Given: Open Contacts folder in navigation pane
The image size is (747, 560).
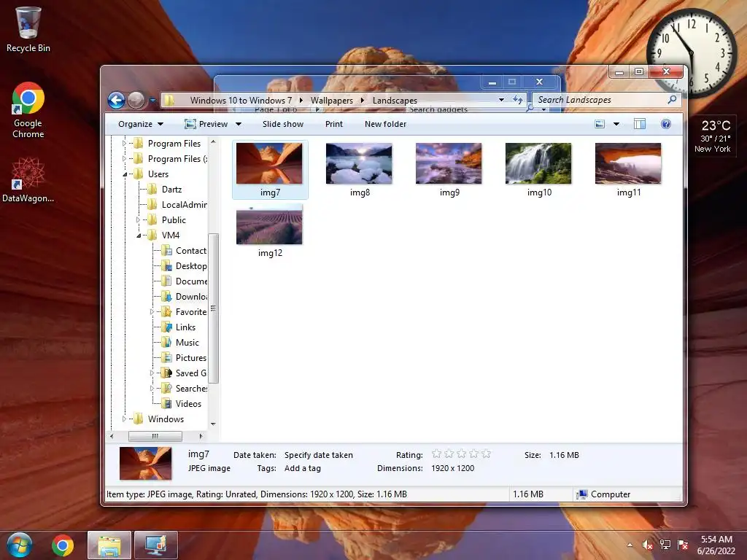Looking at the screenshot, I should 184,251.
